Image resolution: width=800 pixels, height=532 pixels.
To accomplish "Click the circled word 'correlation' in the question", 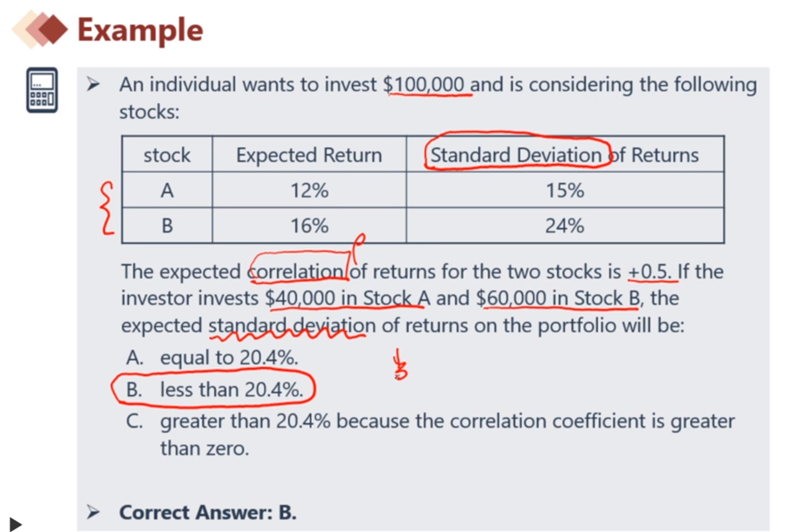I will click(296, 272).
